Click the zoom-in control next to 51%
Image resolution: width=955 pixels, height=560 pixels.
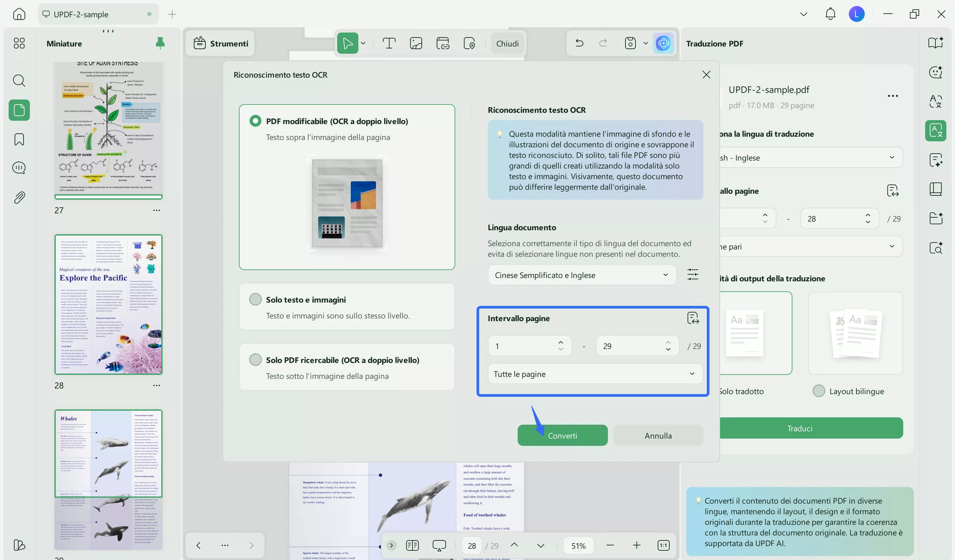(x=636, y=545)
